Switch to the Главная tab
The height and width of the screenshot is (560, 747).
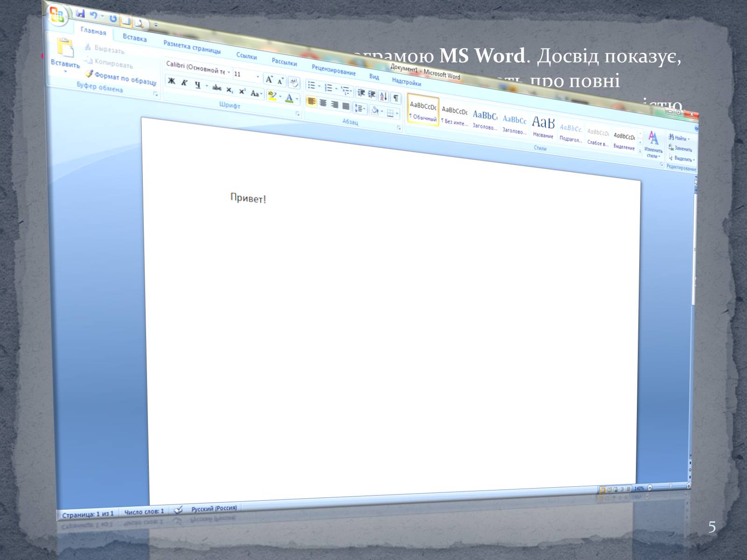(93, 31)
